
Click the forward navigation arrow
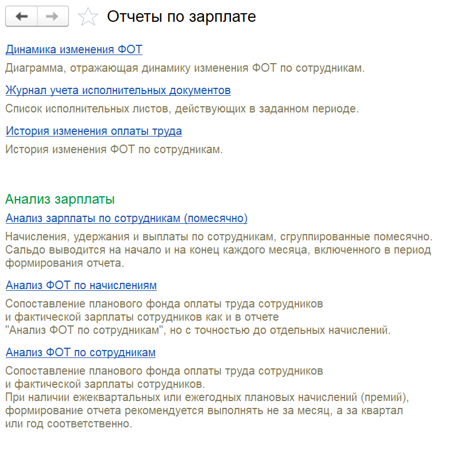pos(53,17)
